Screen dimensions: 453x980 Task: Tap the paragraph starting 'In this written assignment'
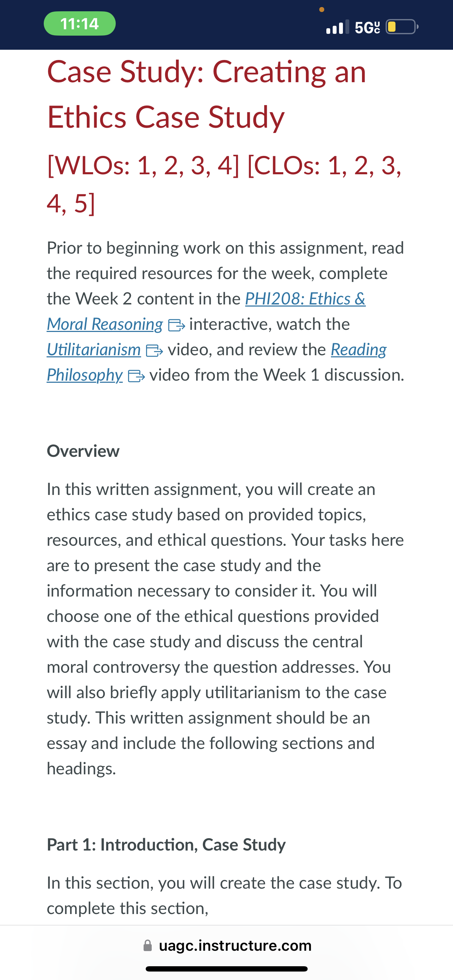225,629
